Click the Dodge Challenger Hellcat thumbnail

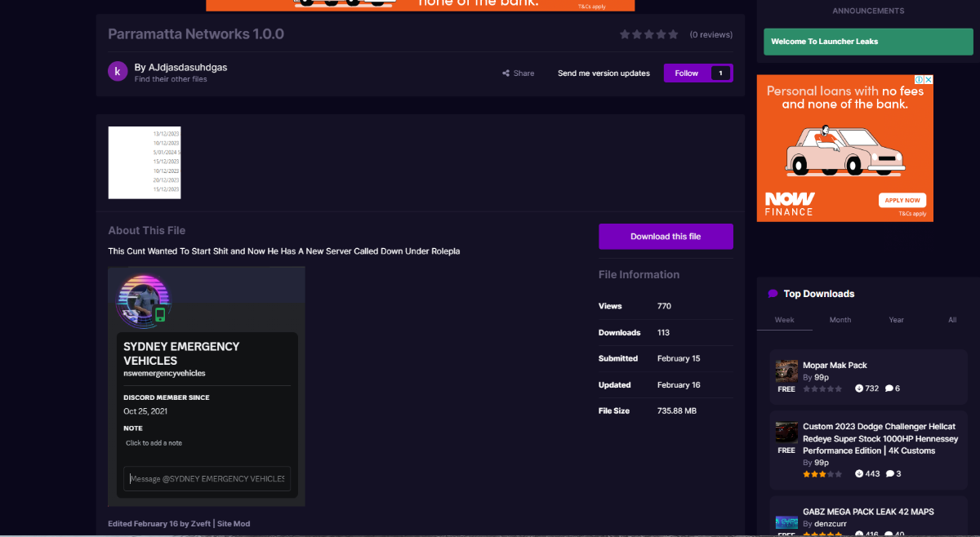pos(786,433)
